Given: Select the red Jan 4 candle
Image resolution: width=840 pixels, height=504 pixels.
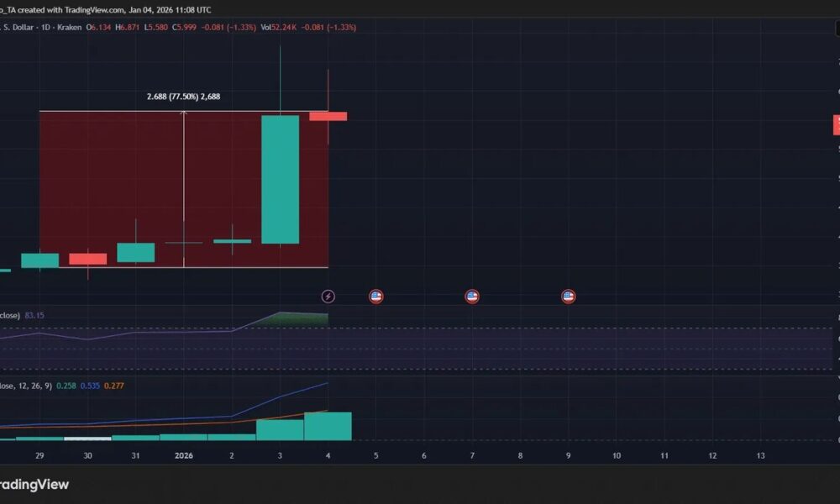Looking at the screenshot, I should 328,116.
